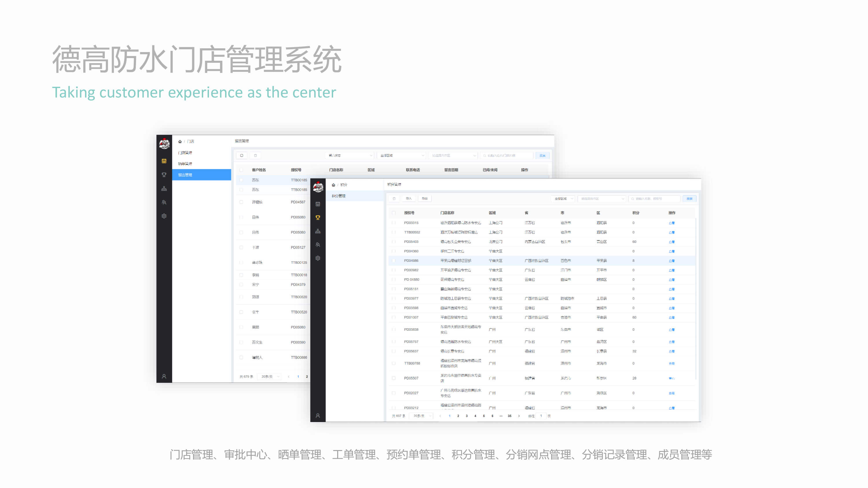Go to page 4 in the 积分管理 pagination
Viewport: 868px width, 488px height.
pyautogui.click(x=475, y=416)
